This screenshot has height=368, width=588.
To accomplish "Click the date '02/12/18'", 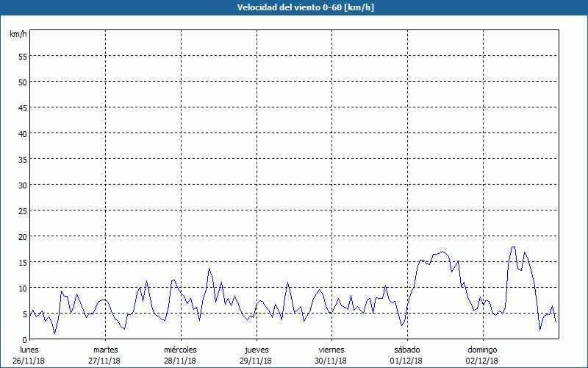I will [482, 361].
